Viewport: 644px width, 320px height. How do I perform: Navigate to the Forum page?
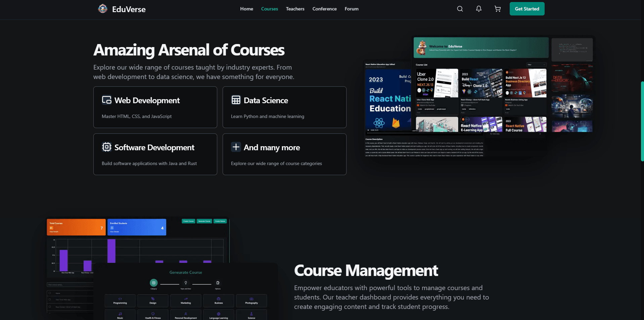coord(352,9)
